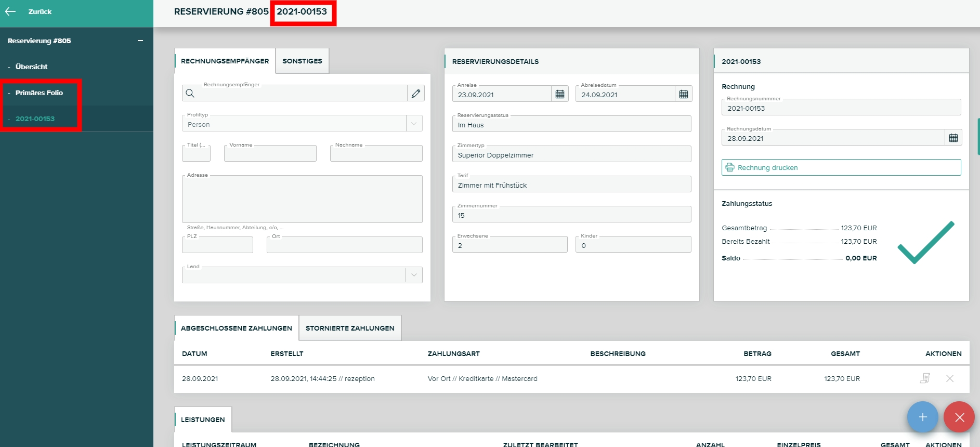Switch to the Sonstiges tab
980x447 pixels.
302,61
